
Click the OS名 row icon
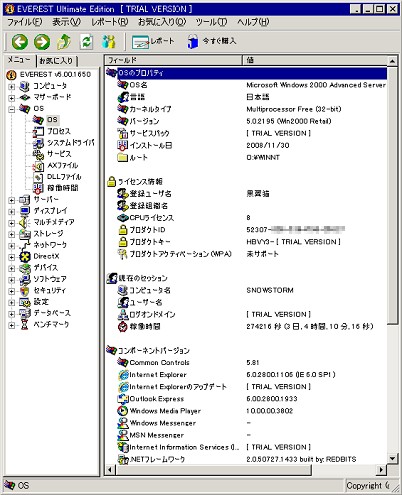(123, 85)
